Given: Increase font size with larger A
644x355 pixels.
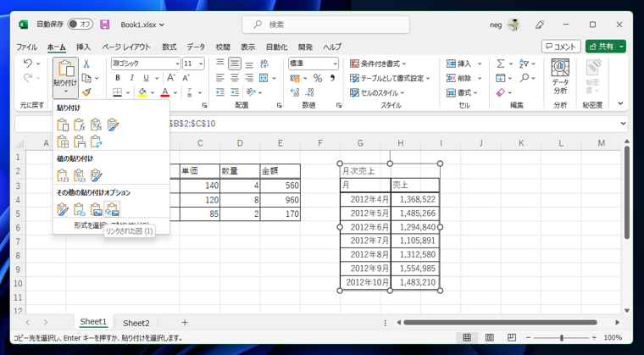Looking at the screenshot, I should tap(171, 78).
